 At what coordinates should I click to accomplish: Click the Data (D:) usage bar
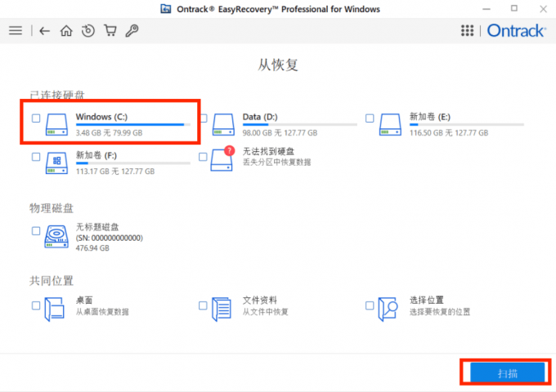point(299,125)
